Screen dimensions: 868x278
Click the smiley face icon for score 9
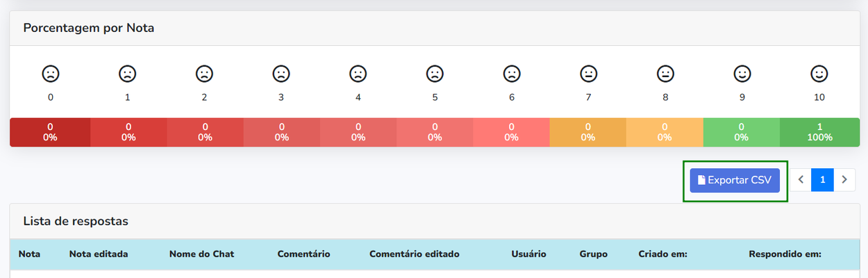click(x=742, y=73)
